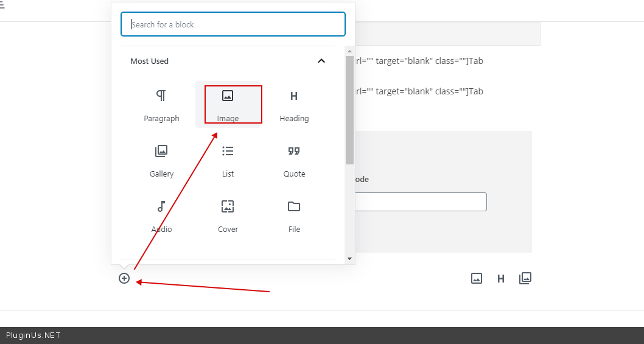Screen dimensions: 644x344
Task: Click the block list scrollbar thumb
Action: click(x=349, y=110)
